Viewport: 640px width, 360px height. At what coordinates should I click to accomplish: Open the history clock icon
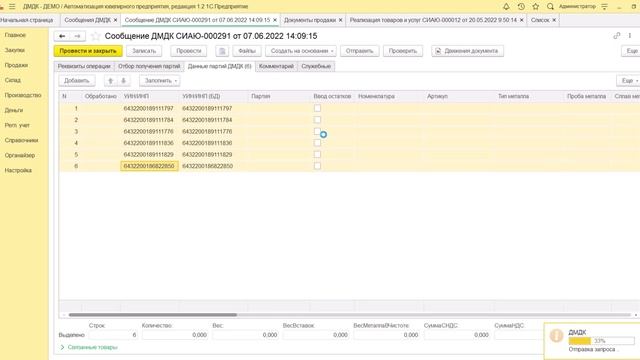[x=521, y=7]
